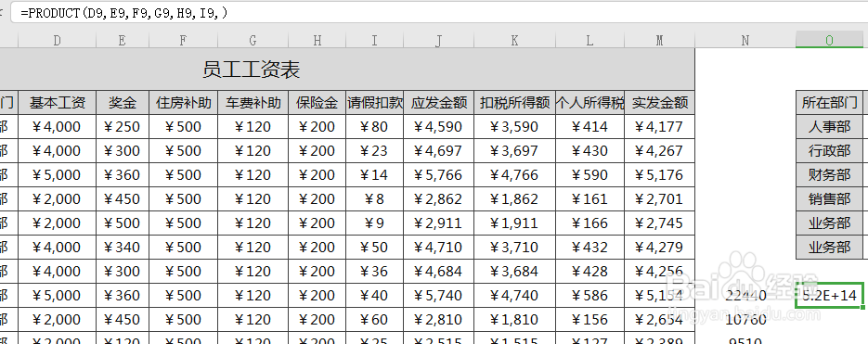Click the payable amount cell ¥2,862
The width and height of the screenshot is (868, 344).
coord(439,199)
